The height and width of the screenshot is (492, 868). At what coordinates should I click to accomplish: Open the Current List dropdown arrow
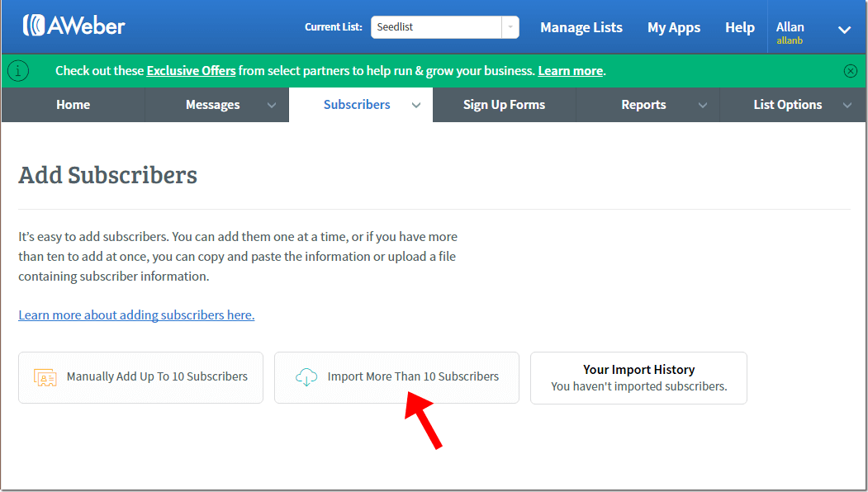pyautogui.click(x=510, y=27)
